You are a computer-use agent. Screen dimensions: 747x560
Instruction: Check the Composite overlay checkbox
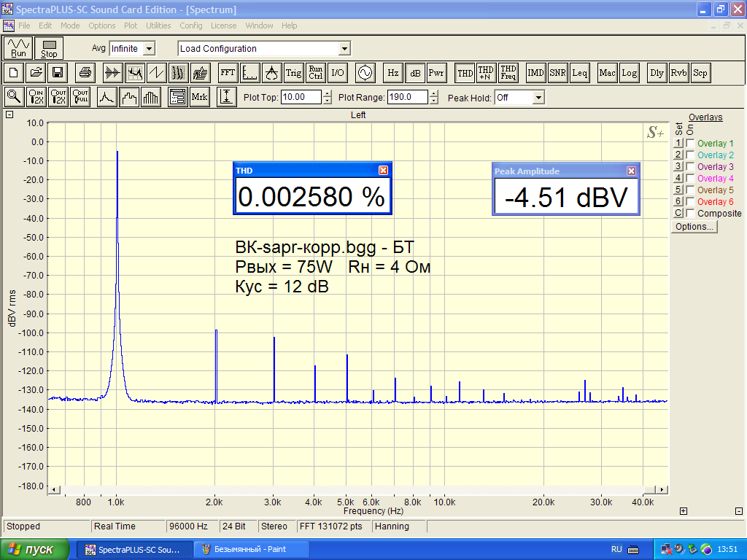click(690, 214)
